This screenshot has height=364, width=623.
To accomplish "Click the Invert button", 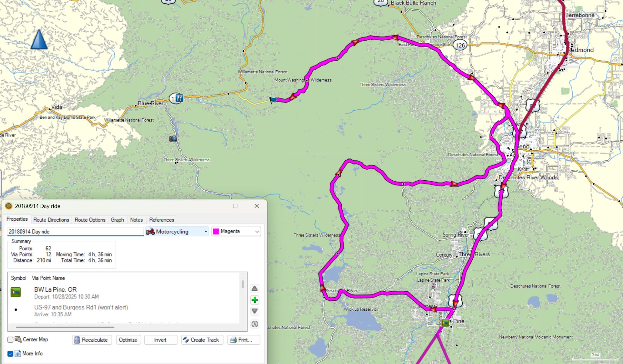I will click(x=160, y=340).
